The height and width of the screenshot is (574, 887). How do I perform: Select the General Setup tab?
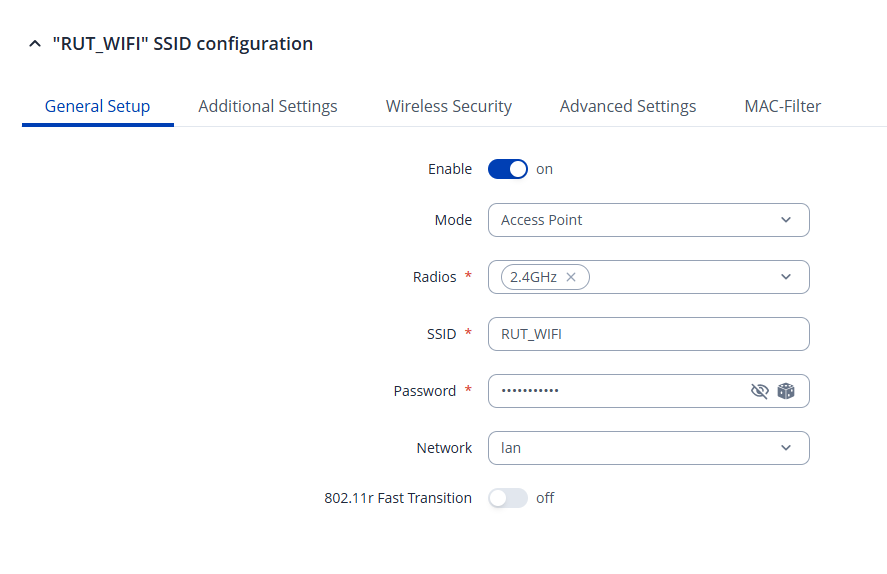[97, 106]
